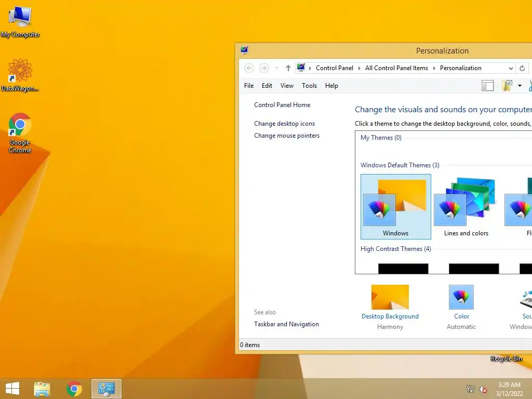Viewport: 532px width, 399px height.
Task: Click Personalization in the address breadcrumb
Action: point(460,68)
